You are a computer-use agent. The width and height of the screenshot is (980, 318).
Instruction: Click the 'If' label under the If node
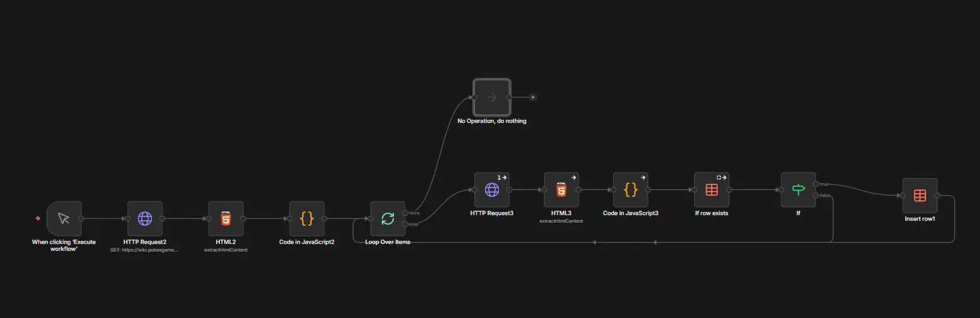[798, 213]
